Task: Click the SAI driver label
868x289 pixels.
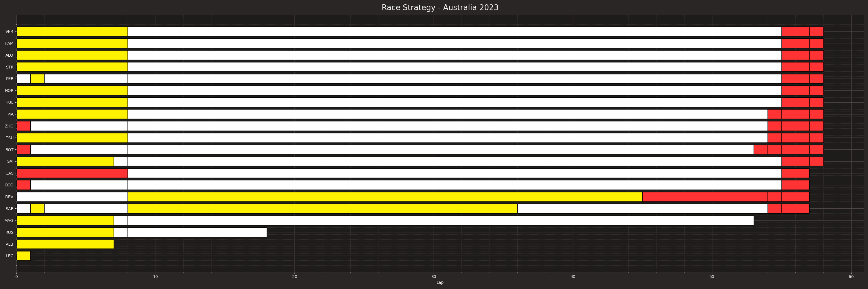Action: click(x=10, y=162)
